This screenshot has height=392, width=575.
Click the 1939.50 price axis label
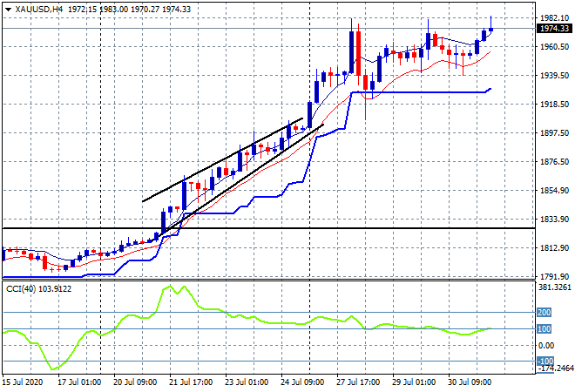554,75
